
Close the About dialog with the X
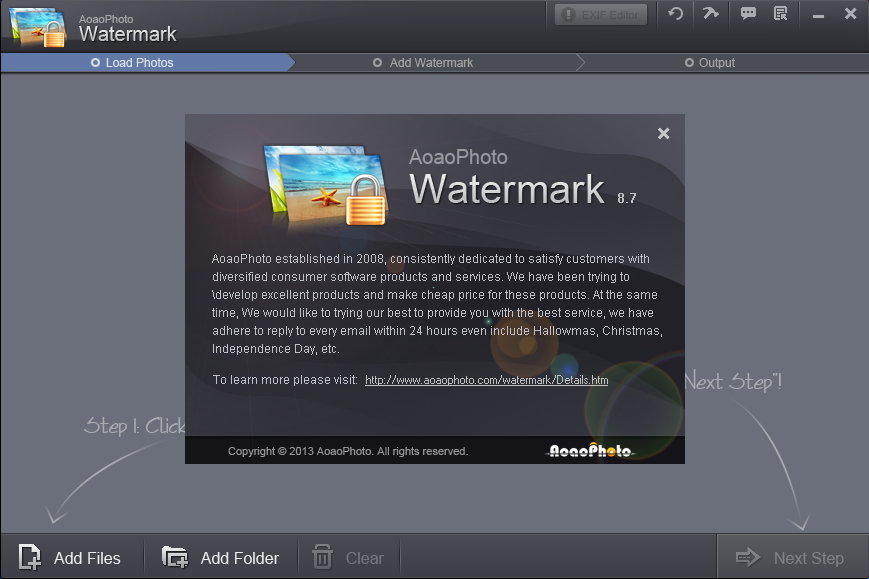[x=663, y=134]
